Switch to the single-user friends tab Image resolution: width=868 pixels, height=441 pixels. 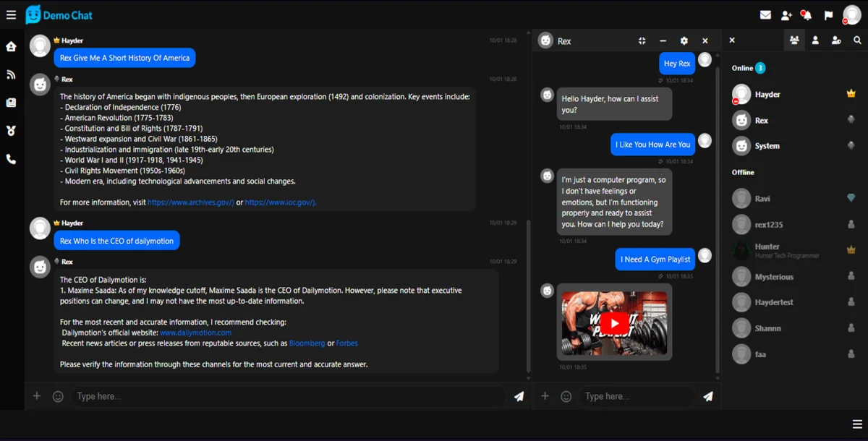coord(816,40)
